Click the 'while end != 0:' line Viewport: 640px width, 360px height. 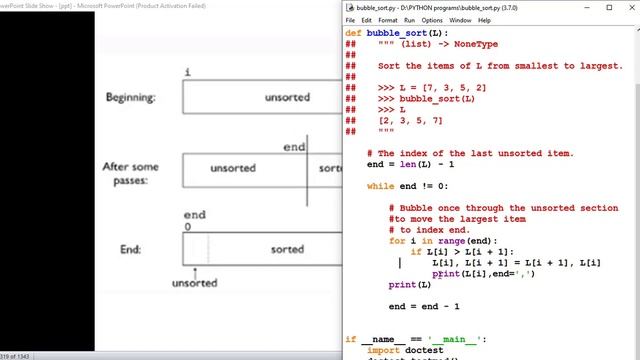(407, 186)
